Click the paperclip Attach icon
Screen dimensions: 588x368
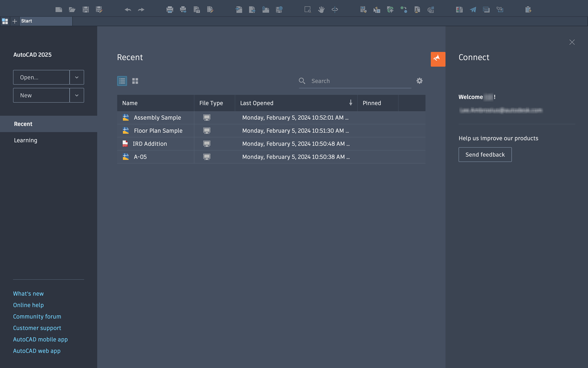tap(266, 9)
